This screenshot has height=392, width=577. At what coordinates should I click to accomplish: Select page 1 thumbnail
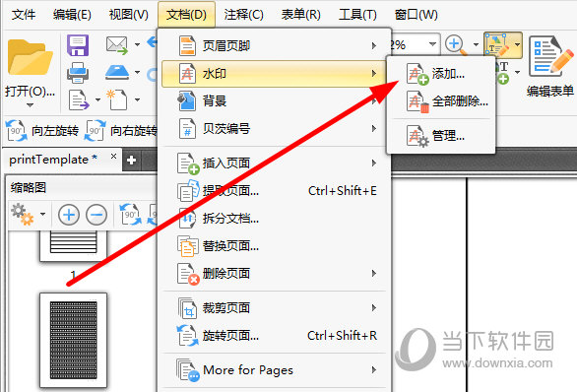pos(73,245)
